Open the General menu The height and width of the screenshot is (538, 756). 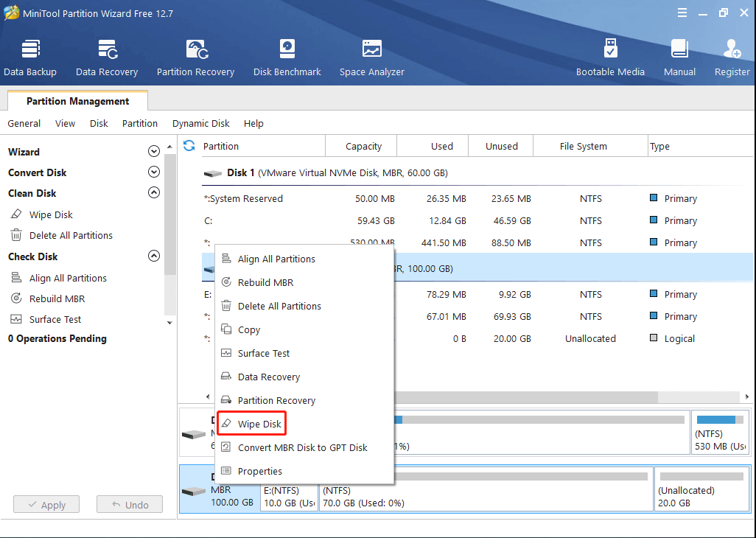[24, 123]
